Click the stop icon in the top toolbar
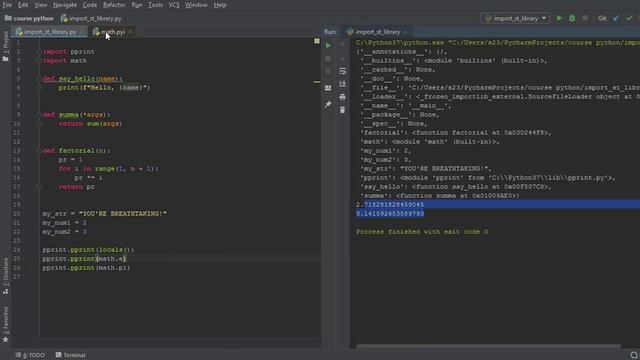This screenshot has height=360, width=640. [x=585, y=18]
